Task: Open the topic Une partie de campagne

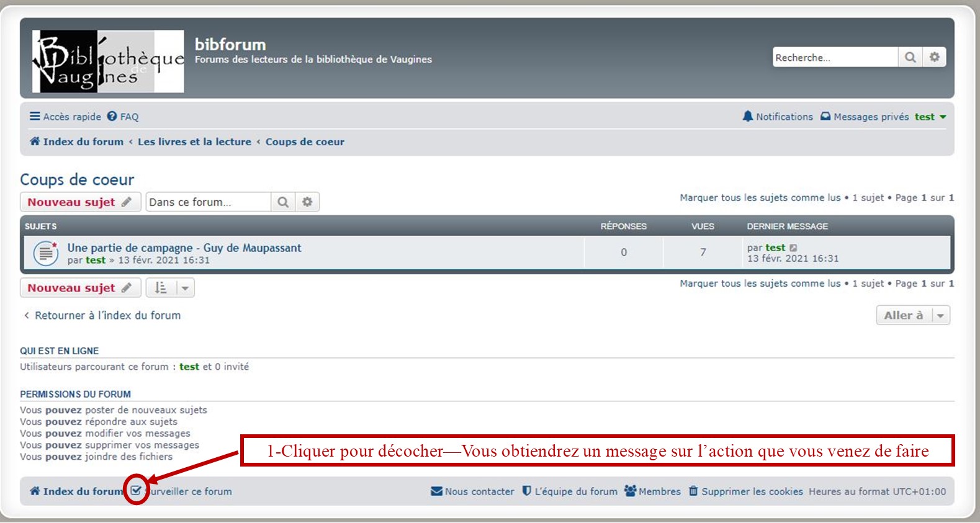Action: 184,248
